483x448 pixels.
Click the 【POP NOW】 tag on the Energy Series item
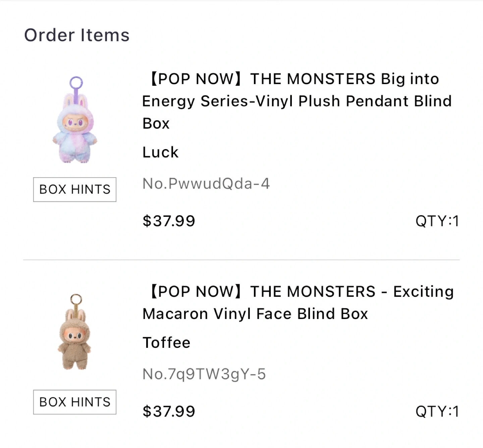pos(195,79)
